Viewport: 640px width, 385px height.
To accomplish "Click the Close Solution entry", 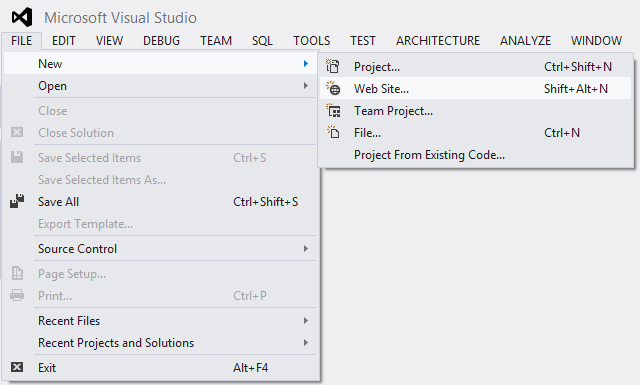I will [x=160, y=133].
